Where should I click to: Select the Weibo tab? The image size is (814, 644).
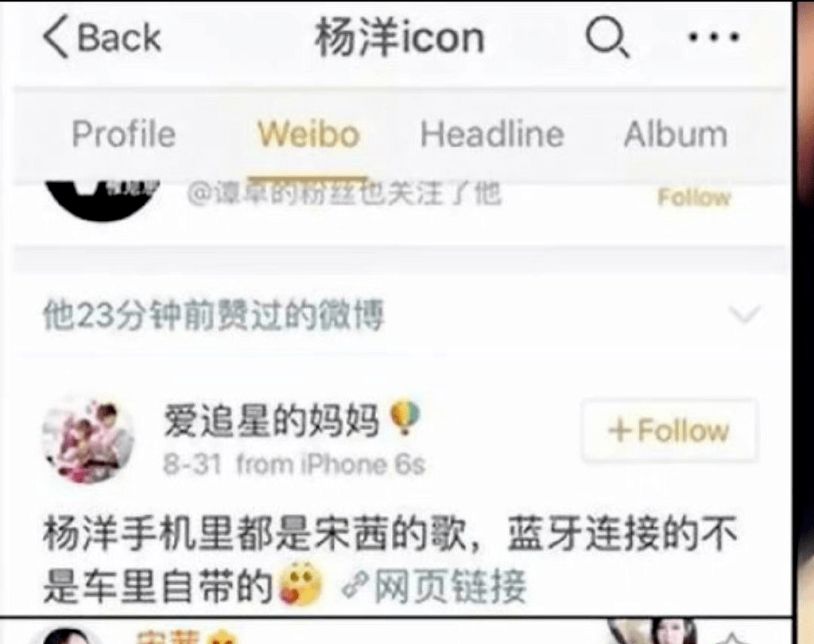[308, 134]
